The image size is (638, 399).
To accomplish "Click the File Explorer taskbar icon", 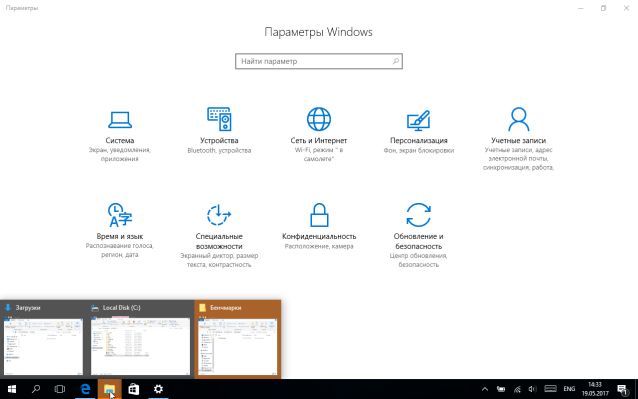I will 109,389.
